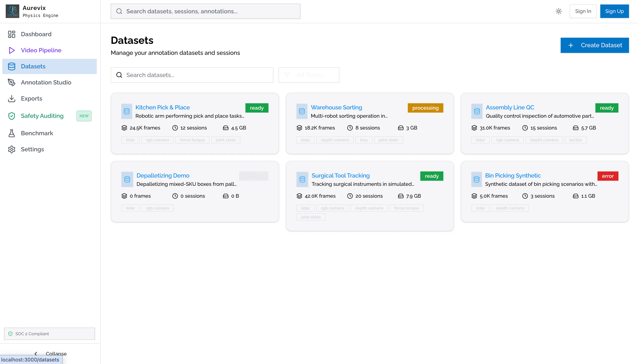The height and width of the screenshot is (364, 639).
Task: Click the Exports download icon
Action: tap(11, 98)
